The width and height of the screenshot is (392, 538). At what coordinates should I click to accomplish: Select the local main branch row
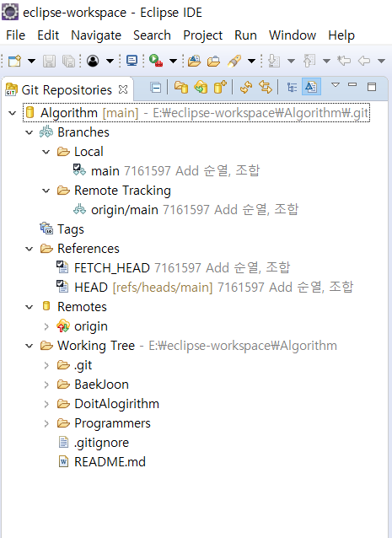pos(166,171)
